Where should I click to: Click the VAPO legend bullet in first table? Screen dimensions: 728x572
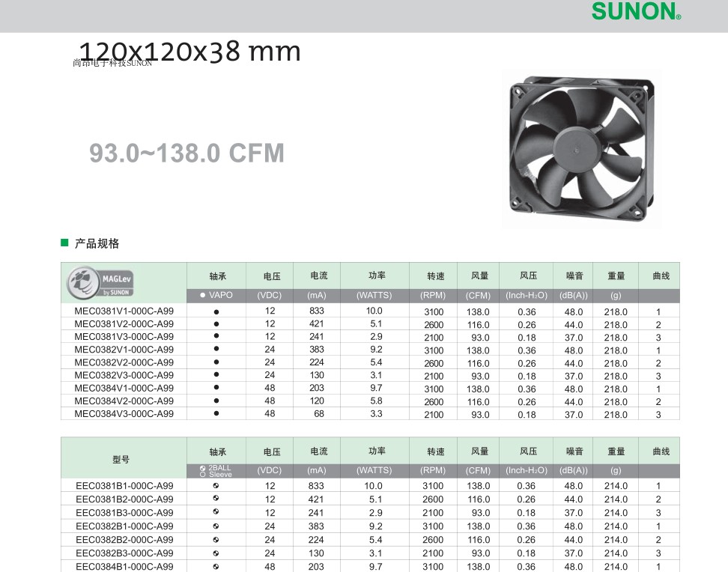tap(202, 296)
